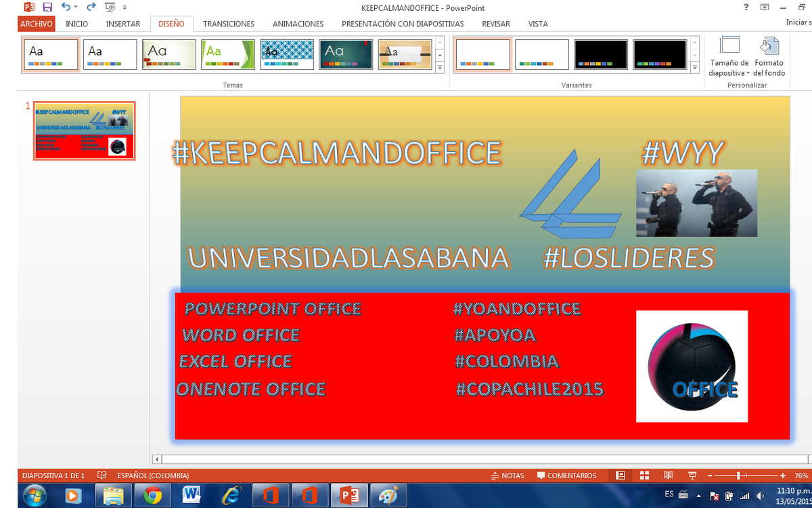Image resolution: width=812 pixels, height=508 pixels.
Task: Click Formato del fondo button
Action: coord(769,57)
